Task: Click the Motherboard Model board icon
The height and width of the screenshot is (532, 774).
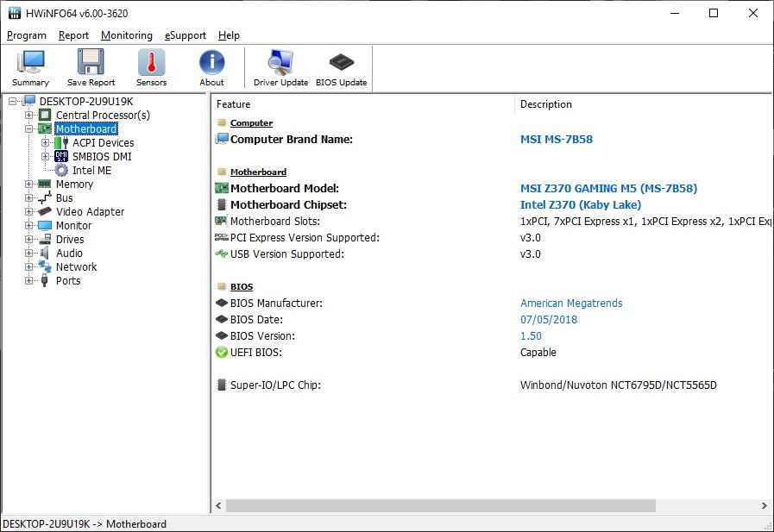Action: [x=222, y=188]
